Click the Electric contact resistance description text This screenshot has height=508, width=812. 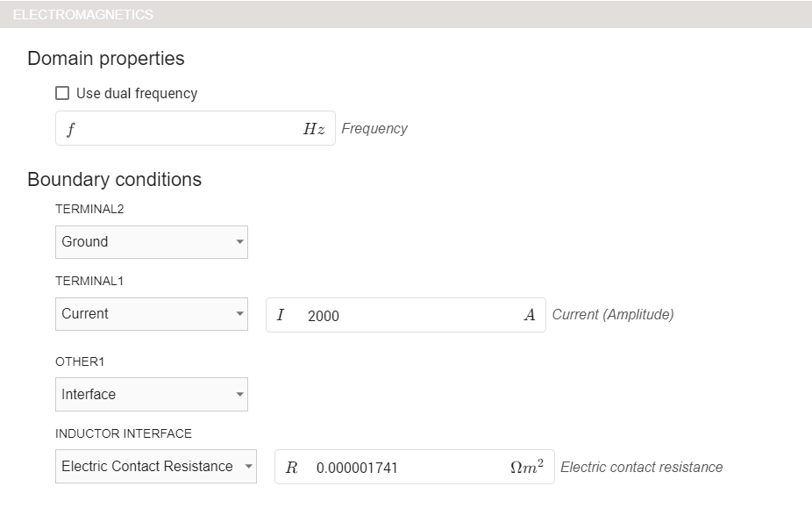pos(642,468)
